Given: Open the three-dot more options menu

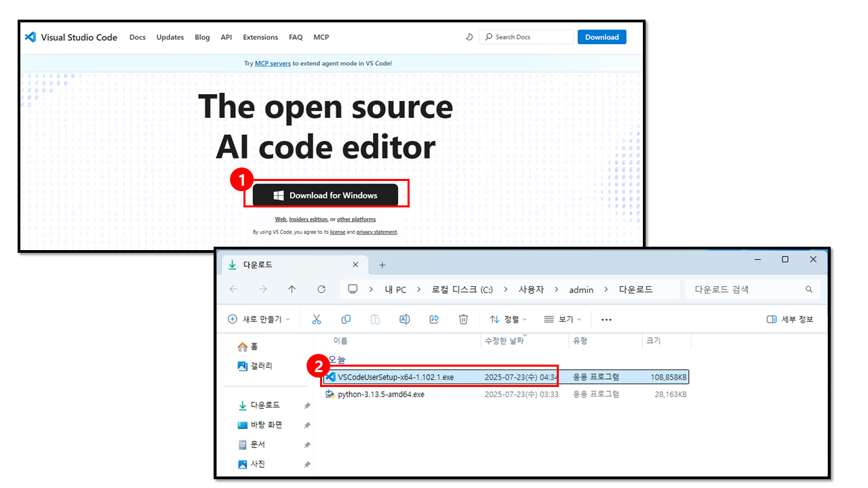Looking at the screenshot, I should (x=607, y=319).
